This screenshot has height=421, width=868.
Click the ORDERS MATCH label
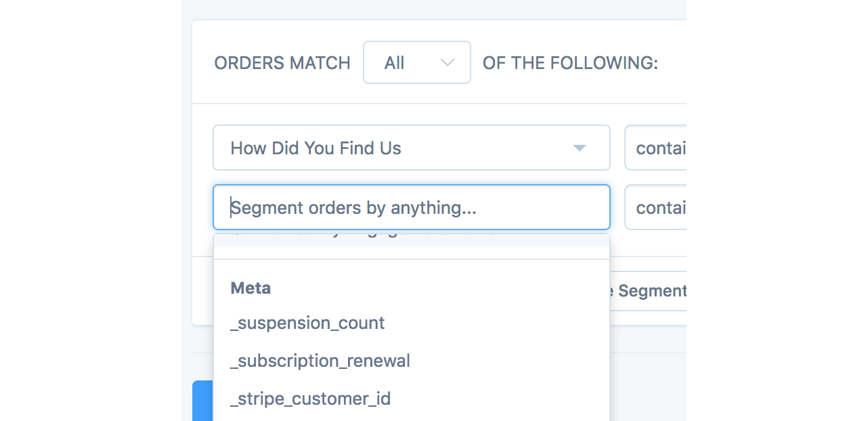tap(282, 64)
